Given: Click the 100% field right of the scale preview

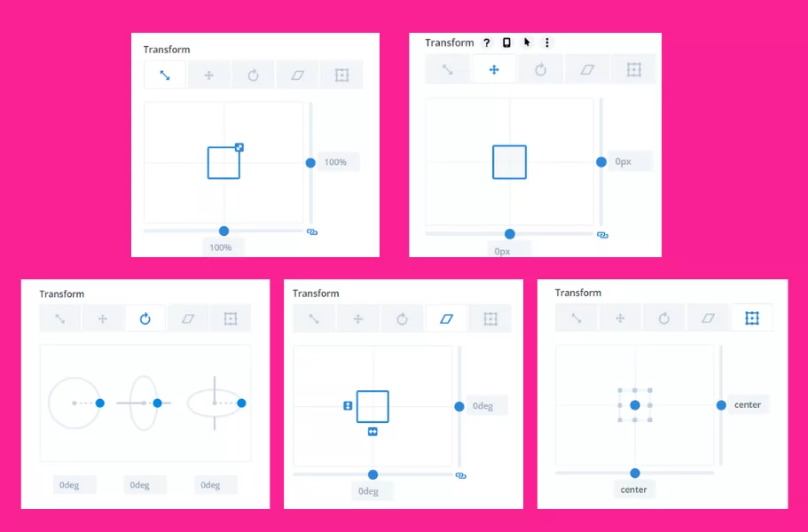Looking at the screenshot, I should pyautogui.click(x=338, y=162).
